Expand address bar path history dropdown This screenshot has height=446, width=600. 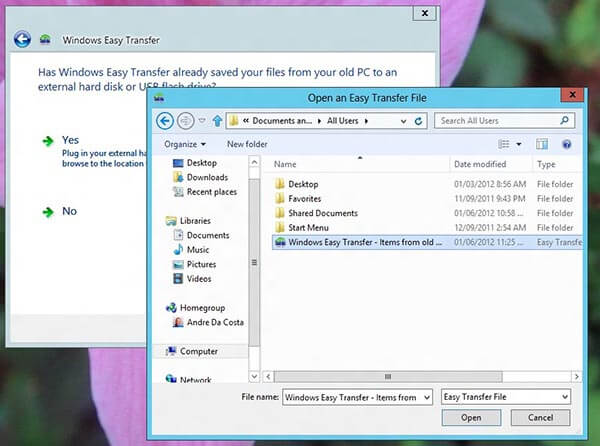click(x=403, y=121)
